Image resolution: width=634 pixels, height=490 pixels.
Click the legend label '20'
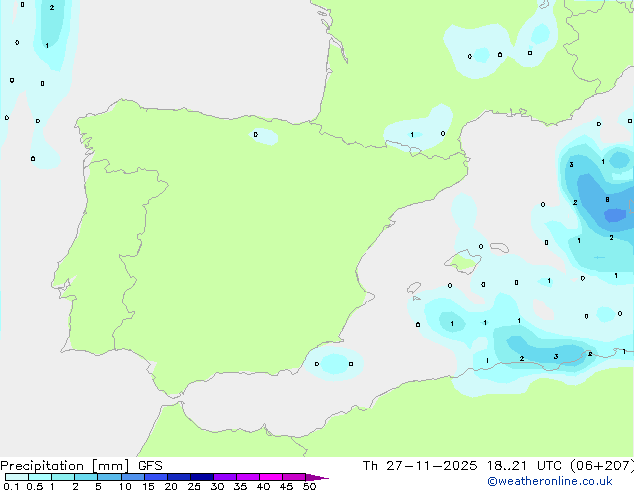click(171, 486)
